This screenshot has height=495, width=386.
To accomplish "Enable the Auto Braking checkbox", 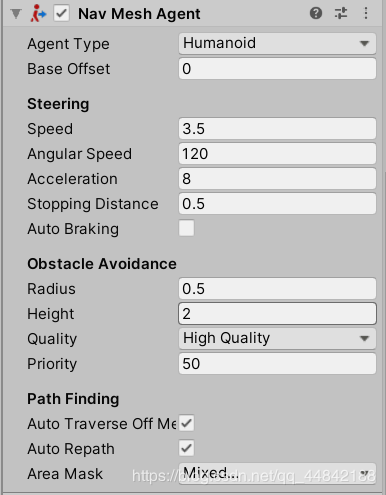I will pos(186,228).
